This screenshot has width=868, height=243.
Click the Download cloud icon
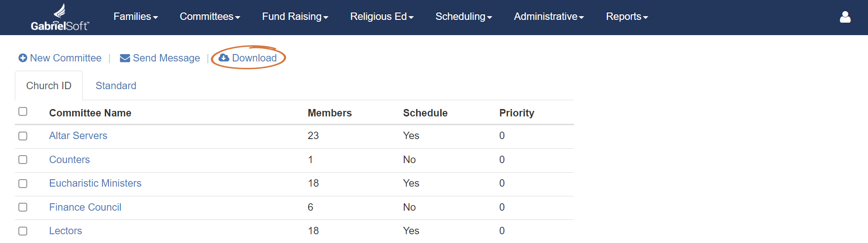pos(224,58)
